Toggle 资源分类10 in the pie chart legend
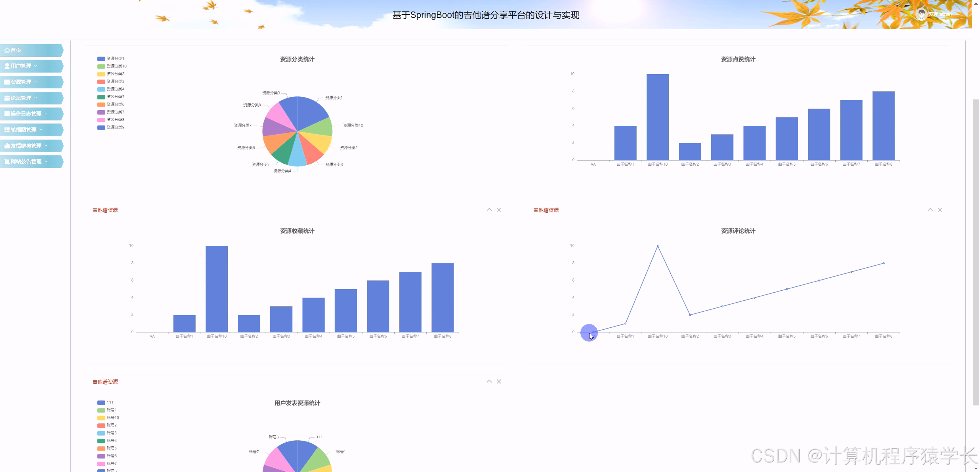980x472 pixels. pyautogui.click(x=111, y=66)
